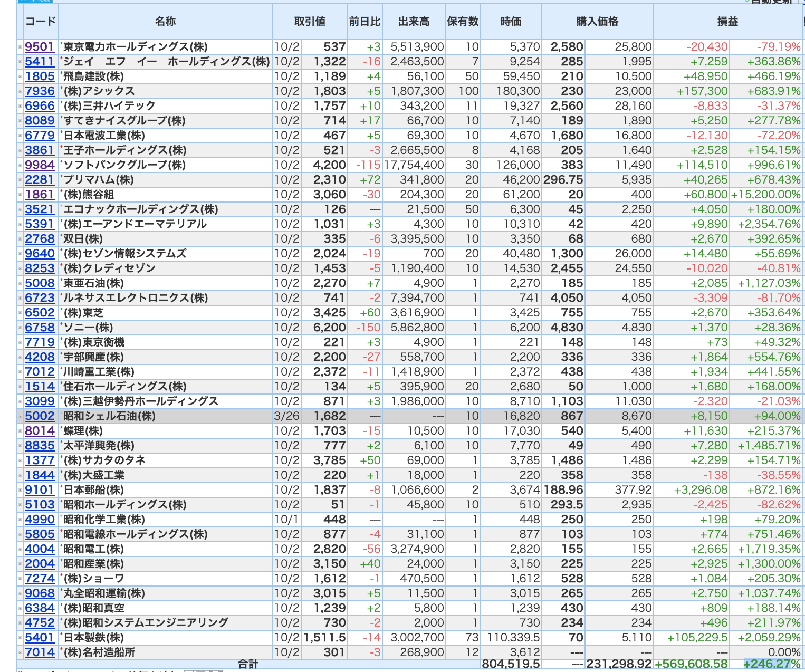Image resolution: width=805 pixels, height=672 pixels.
Task: Click the small row icon beside code 3521
Action: click(20, 209)
